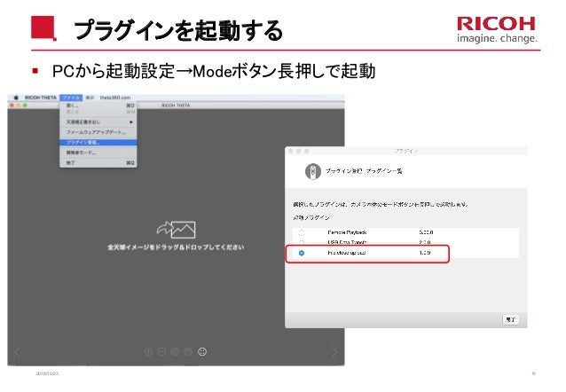The height and width of the screenshot is (392, 566).
Task: Expand the 天頂補正書き出し submenu arrow
Action: click(131, 122)
